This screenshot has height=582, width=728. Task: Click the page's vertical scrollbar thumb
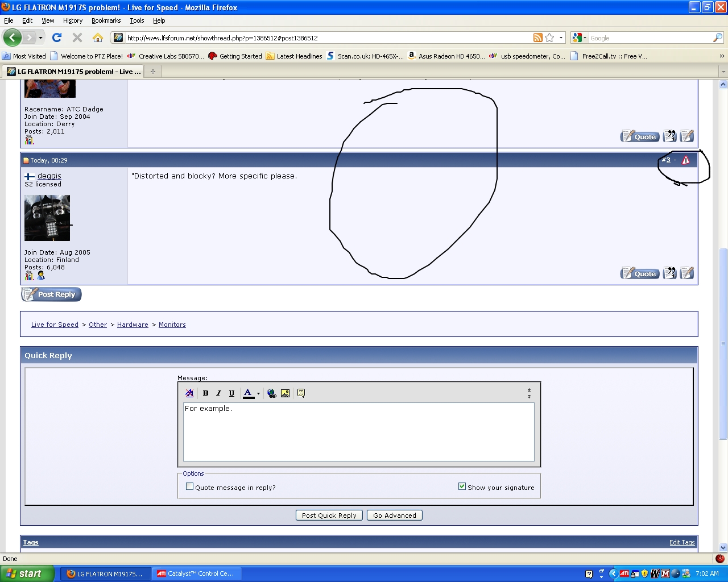click(723, 344)
